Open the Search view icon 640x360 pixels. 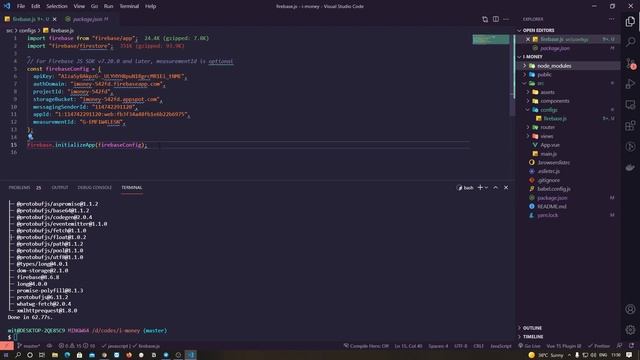coord(630,42)
